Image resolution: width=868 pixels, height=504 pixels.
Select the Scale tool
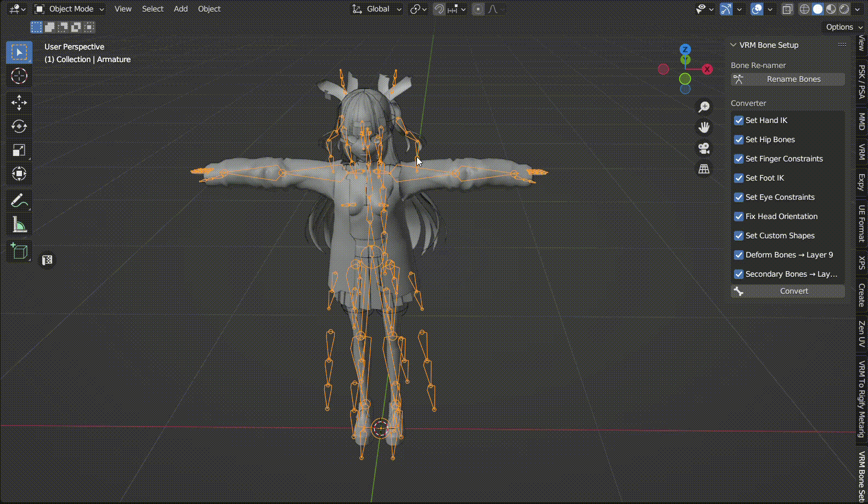(19, 150)
